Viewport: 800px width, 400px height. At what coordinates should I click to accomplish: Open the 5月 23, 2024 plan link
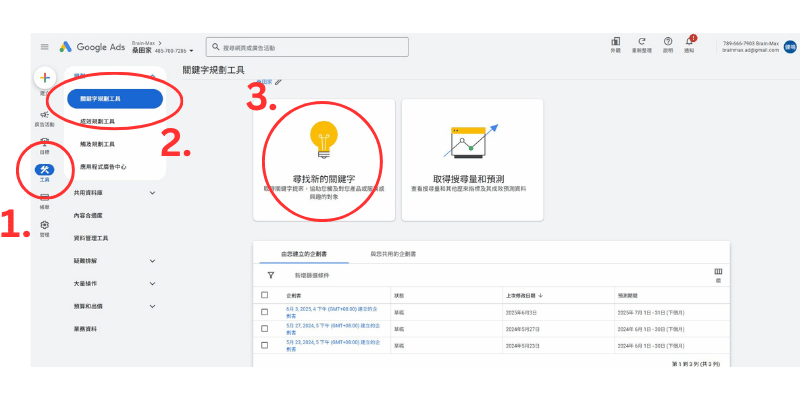click(x=332, y=346)
